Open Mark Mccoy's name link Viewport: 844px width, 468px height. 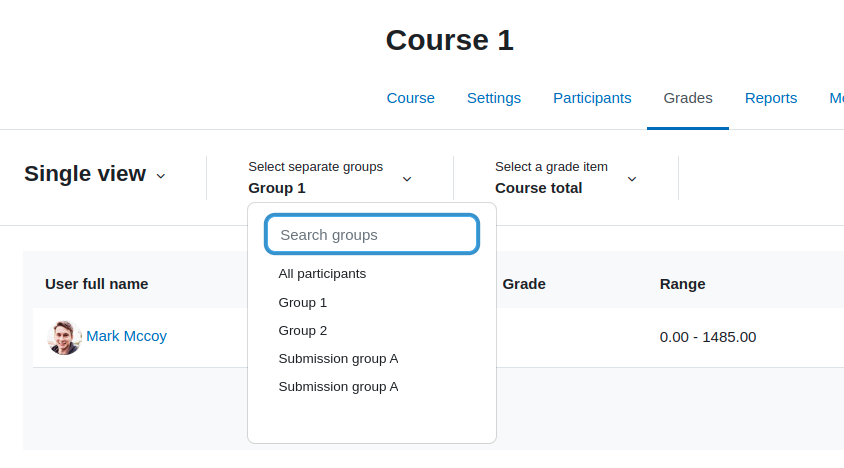126,336
